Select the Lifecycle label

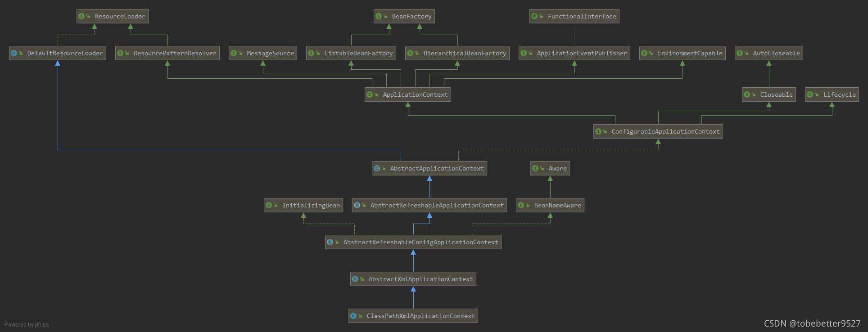pos(839,94)
